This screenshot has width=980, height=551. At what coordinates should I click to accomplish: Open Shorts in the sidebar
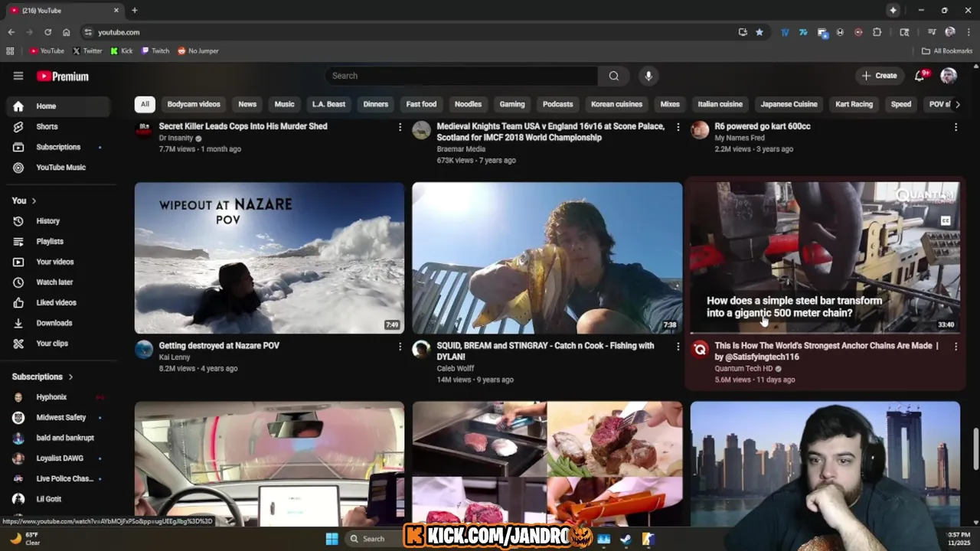[x=58, y=126]
